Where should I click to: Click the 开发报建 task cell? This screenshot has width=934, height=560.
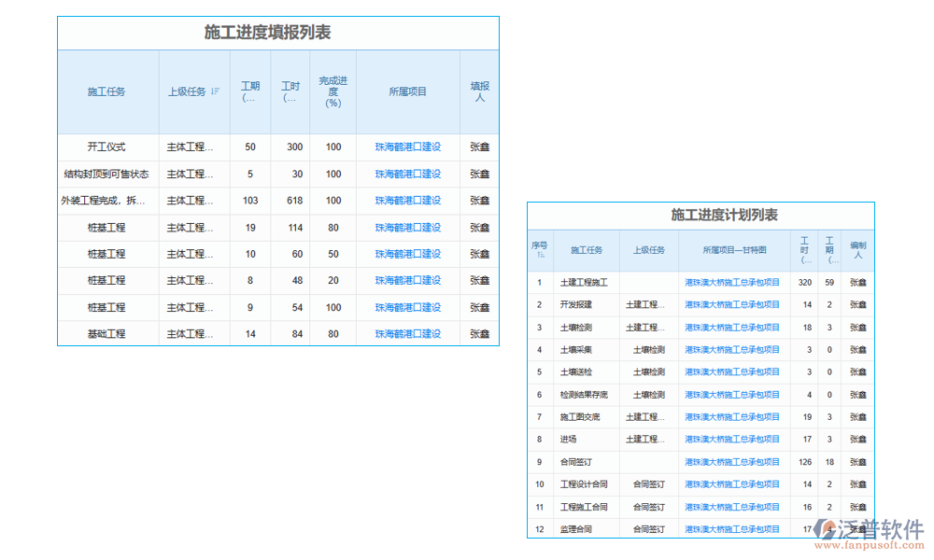click(x=584, y=302)
